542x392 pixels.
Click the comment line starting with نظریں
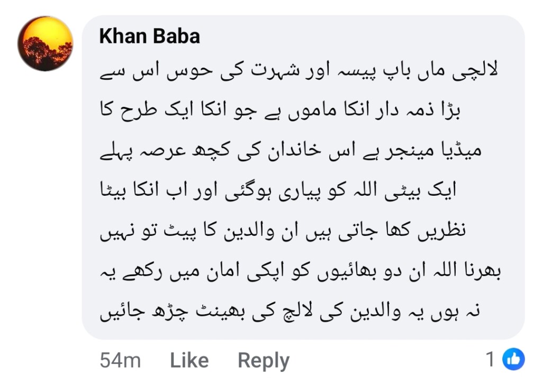pyautogui.click(x=300, y=233)
